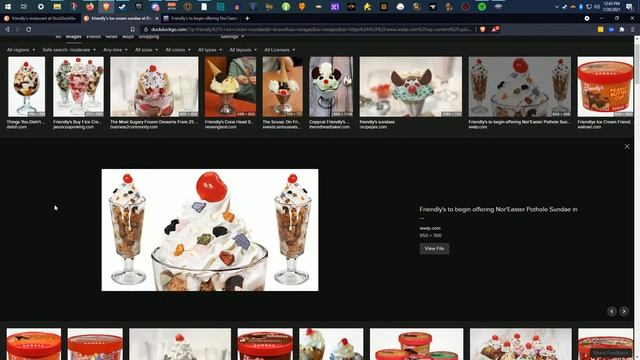
Task: Click the Windows Start button
Action: 8,7
